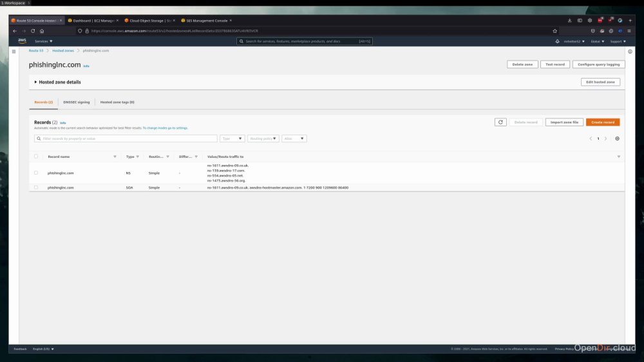This screenshot has height=362, width=644.
Task: Focus the filter records search field
Action: click(x=126, y=138)
